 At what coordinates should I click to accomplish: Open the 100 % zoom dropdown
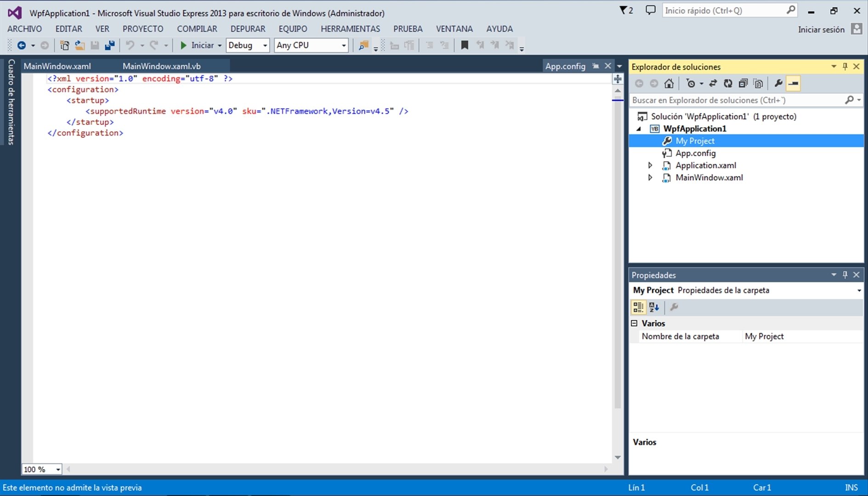point(58,469)
